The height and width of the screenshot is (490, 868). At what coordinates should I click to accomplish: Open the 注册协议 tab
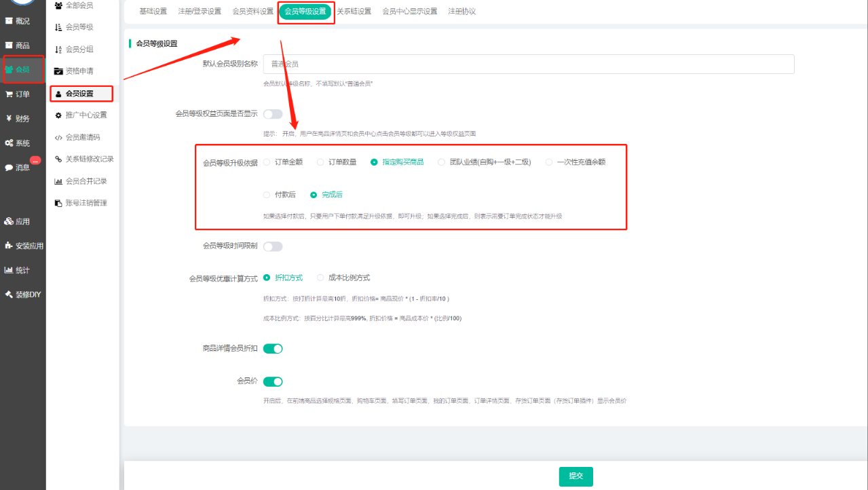click(462, 12)
